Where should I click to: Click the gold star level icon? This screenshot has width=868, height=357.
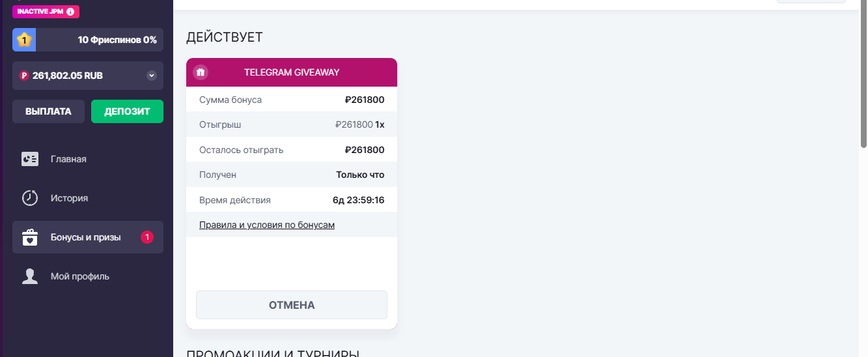point(24,40)
